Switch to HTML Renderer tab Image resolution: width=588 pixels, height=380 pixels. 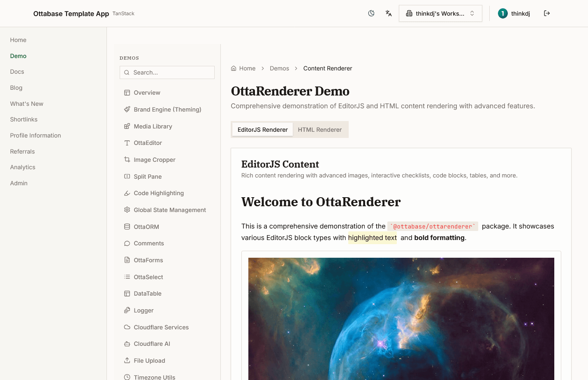(x=320, y=130)
